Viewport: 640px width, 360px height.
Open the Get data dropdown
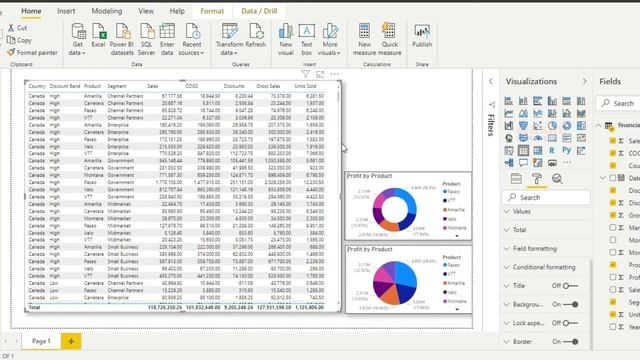pos(78,40)
